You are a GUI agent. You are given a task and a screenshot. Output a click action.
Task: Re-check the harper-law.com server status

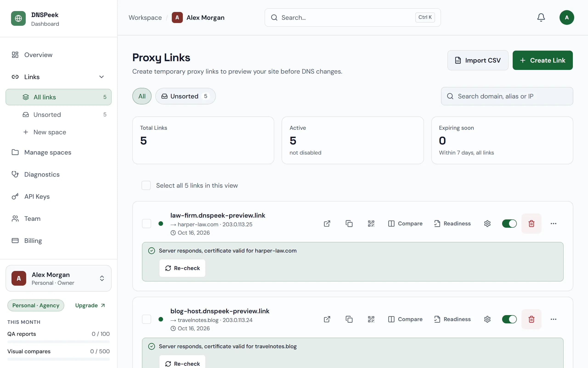point(182,268)
